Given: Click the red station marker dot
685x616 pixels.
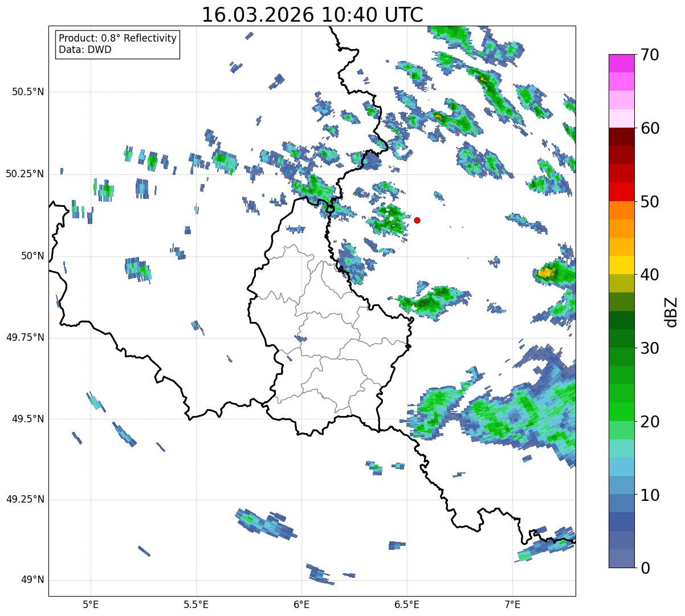Looking at the screenshot, I should coord(417,220).
